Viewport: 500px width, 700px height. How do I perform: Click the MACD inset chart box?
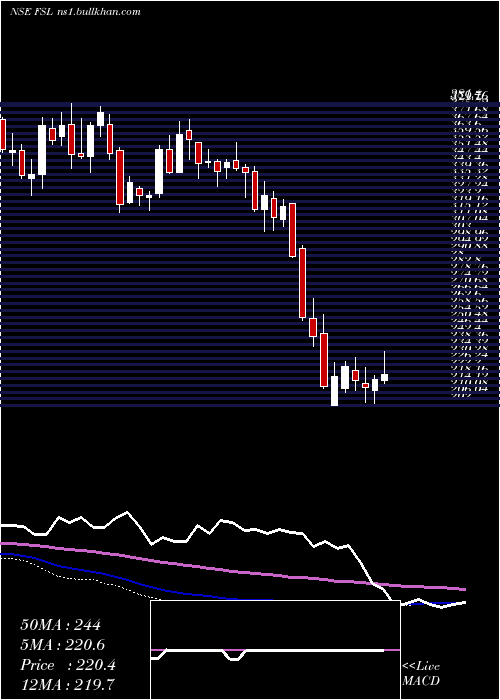click(x=275, y=650)
